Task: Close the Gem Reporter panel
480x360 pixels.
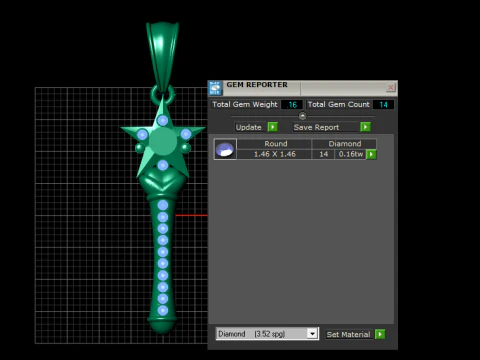Action: [390, 88]
